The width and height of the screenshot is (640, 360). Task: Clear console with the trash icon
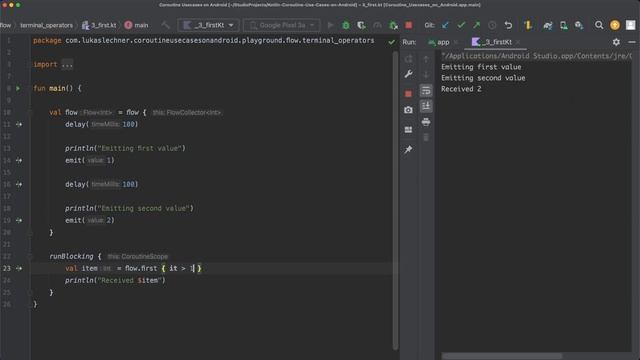point(426,138)
